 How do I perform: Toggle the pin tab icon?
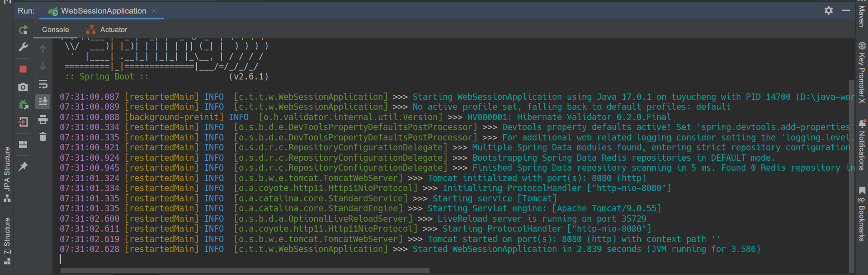[x=23, y=167]
